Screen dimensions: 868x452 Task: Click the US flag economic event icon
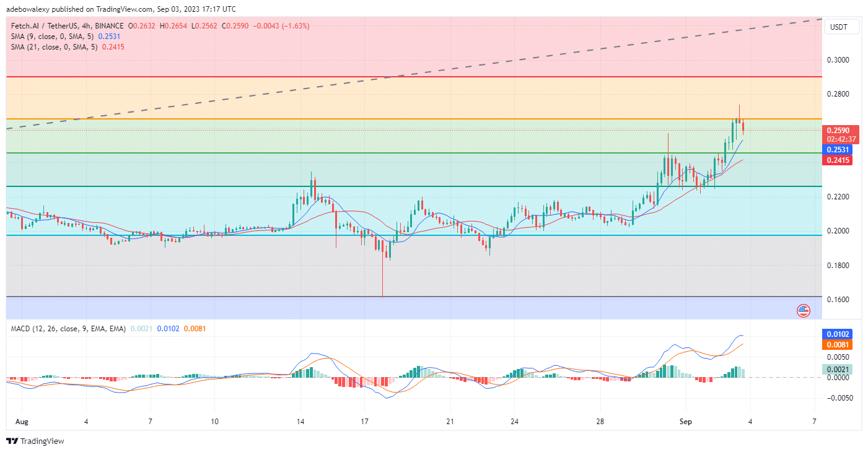(804, 310)
